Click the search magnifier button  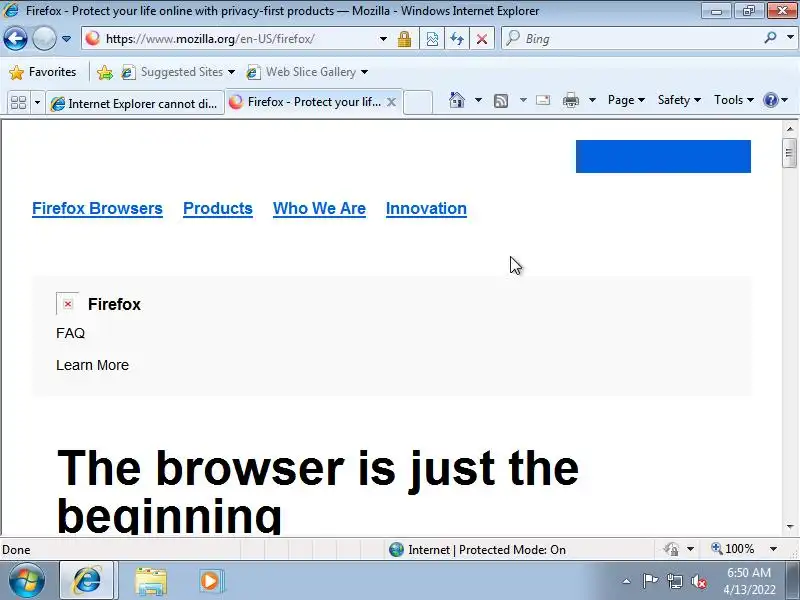(x=770, y=38)
